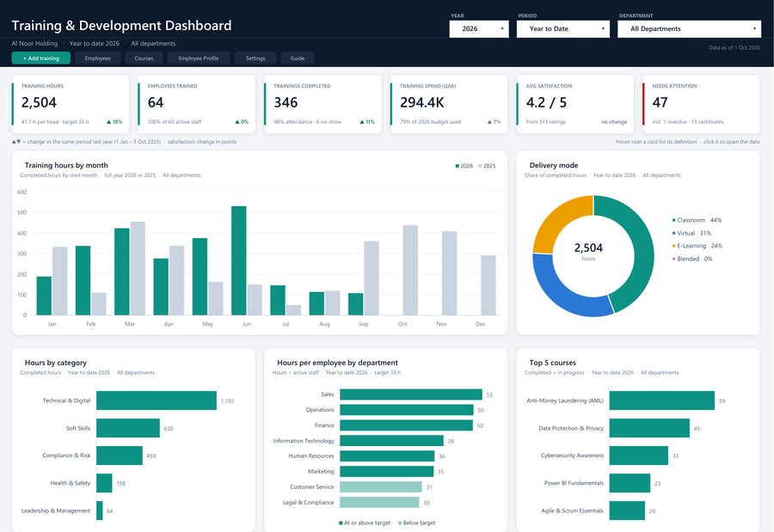Click the 2026 legend swatch in monthly chart
Screen dimensions: 774x532
[x=458, y=166]
